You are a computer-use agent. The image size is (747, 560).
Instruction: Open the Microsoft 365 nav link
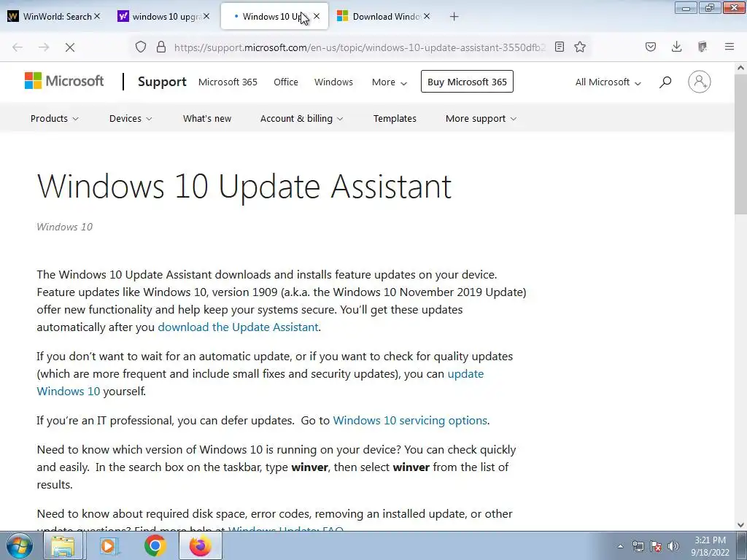pyautogui.click(x=228, y=82)
